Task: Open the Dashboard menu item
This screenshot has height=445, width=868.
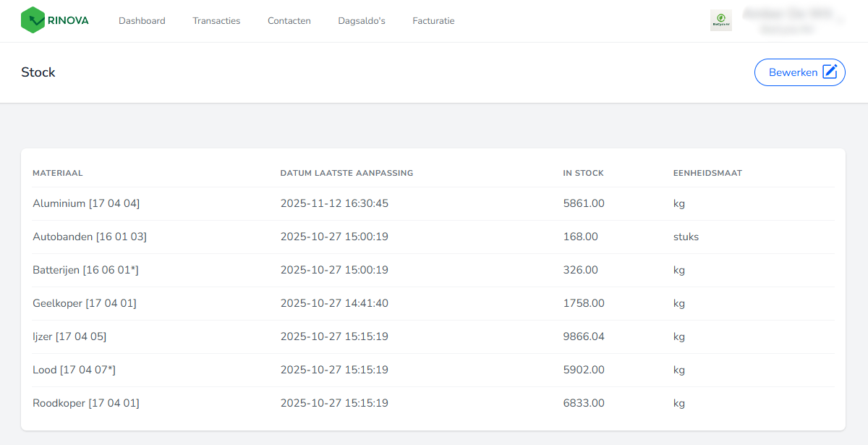Action: [x=142, y=21]
